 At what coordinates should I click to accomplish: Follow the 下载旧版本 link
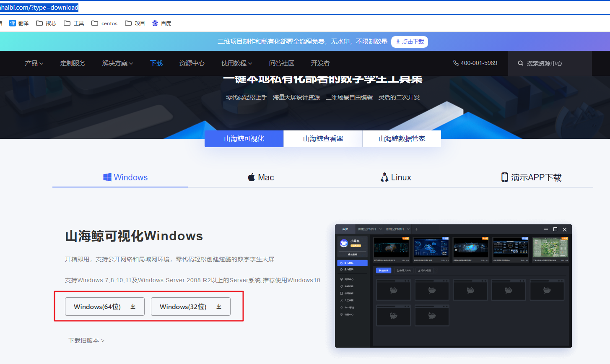pyautogui.click(x=86, y=341)
